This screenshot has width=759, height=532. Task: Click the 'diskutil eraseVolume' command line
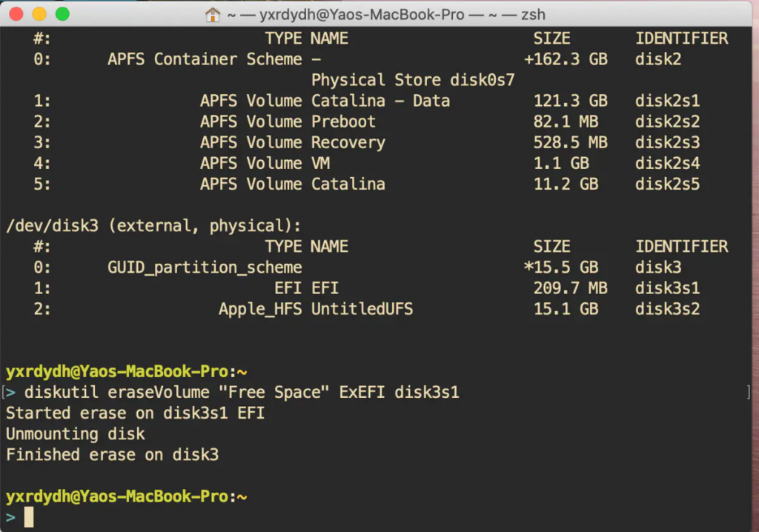click(x=242, y=392)
